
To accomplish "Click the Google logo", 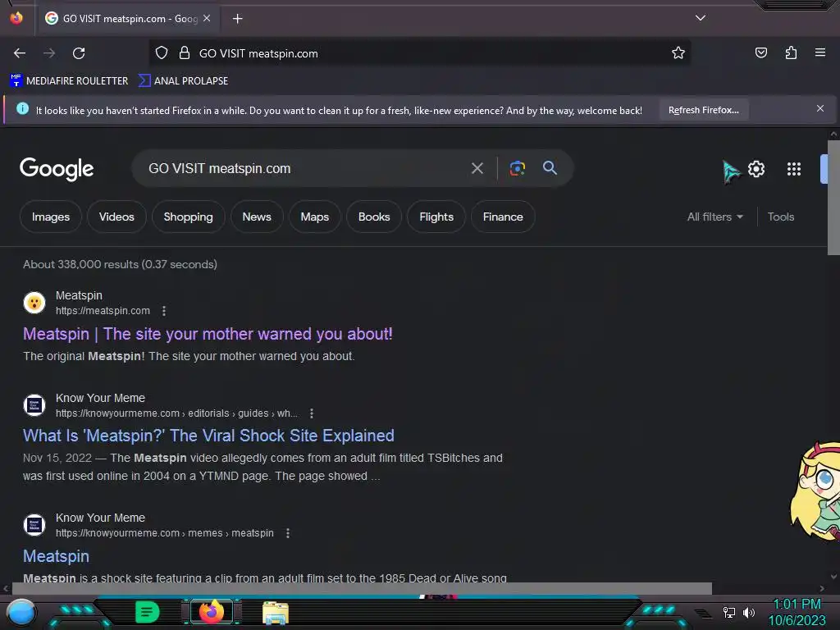I will pos(57,169).
